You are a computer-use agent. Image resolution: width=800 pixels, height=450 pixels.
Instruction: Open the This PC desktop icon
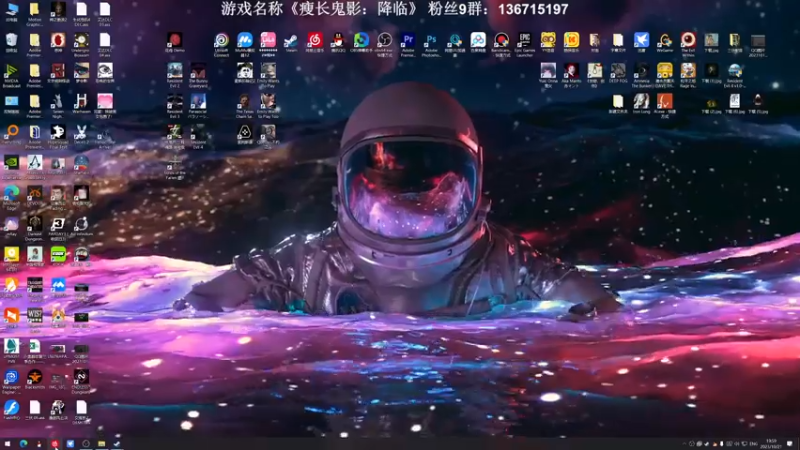pyautogui.click(x=11, y=12)
